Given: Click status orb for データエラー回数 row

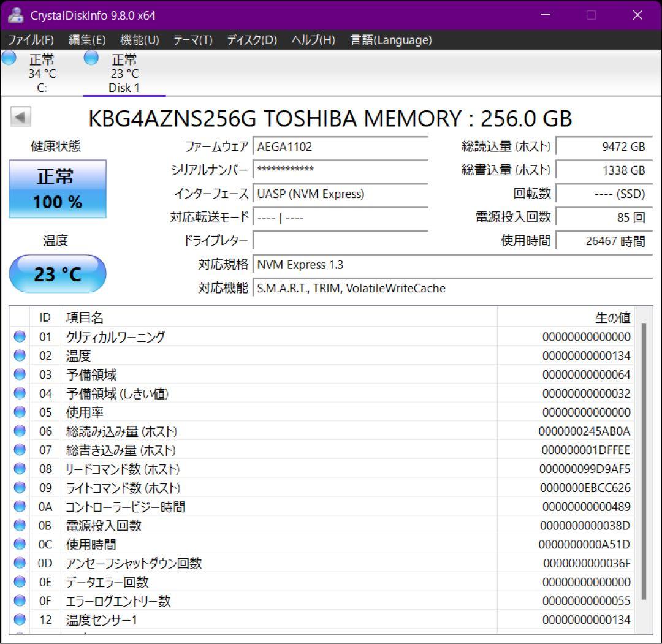Looking at the screenshot, I should pos(20,581).
